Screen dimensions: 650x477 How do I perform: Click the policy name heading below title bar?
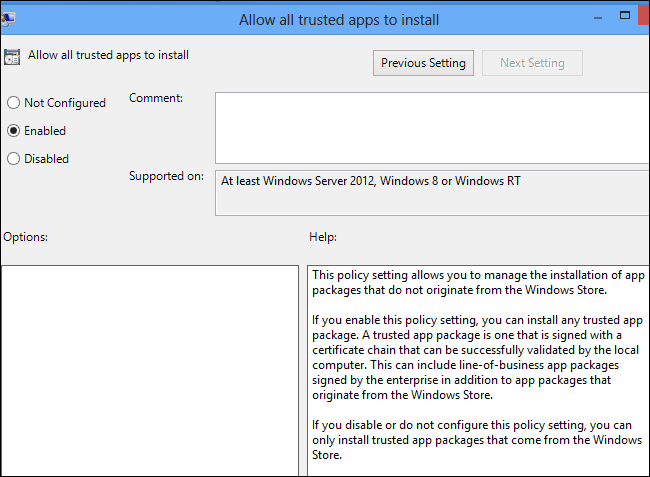108,56
